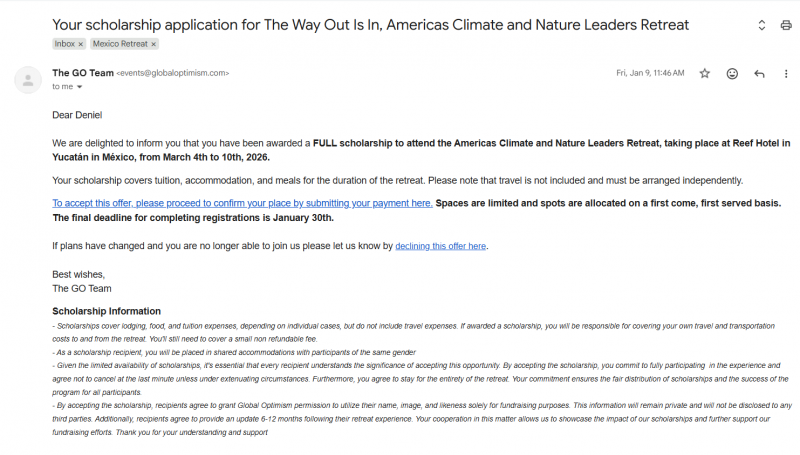Screen dimensions: 800x455
Task: Click the sender name The GO Team
Action: [82, 73]
